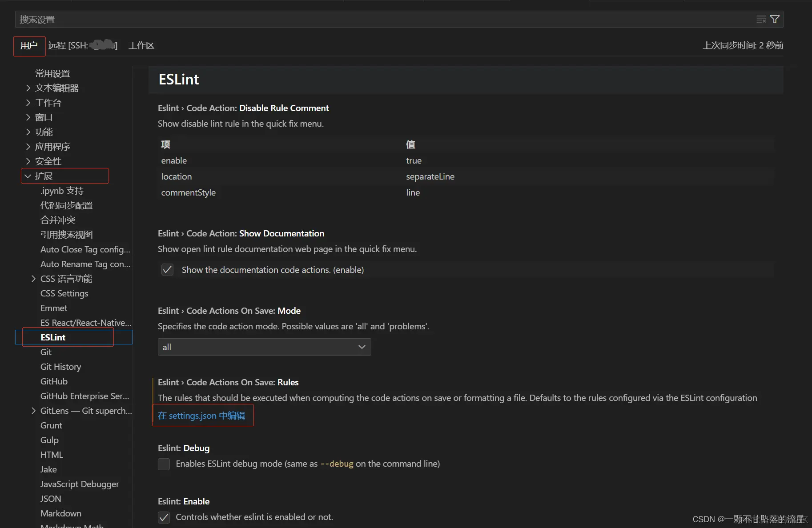
Task: Select Git History in extensions list
Action: pyautogui.click(x=60, y=367)
